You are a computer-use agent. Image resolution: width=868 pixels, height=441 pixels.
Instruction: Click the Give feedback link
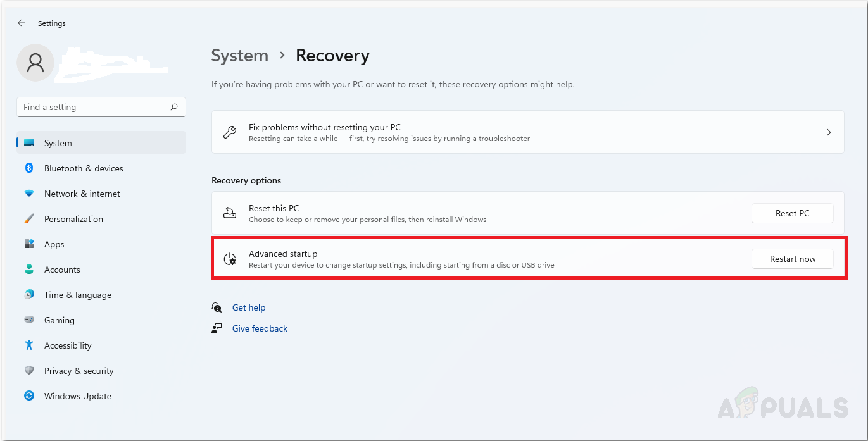pos(260,328)
